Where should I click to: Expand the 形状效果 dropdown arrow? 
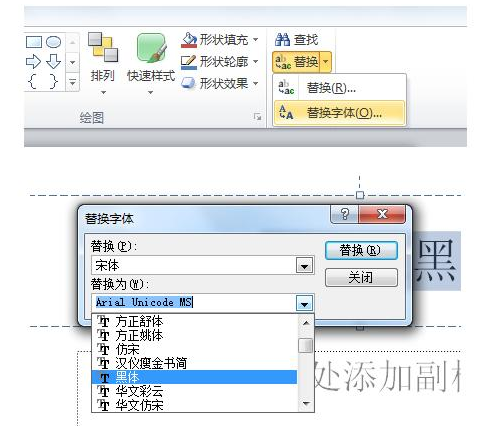click(x=256, y=83)
